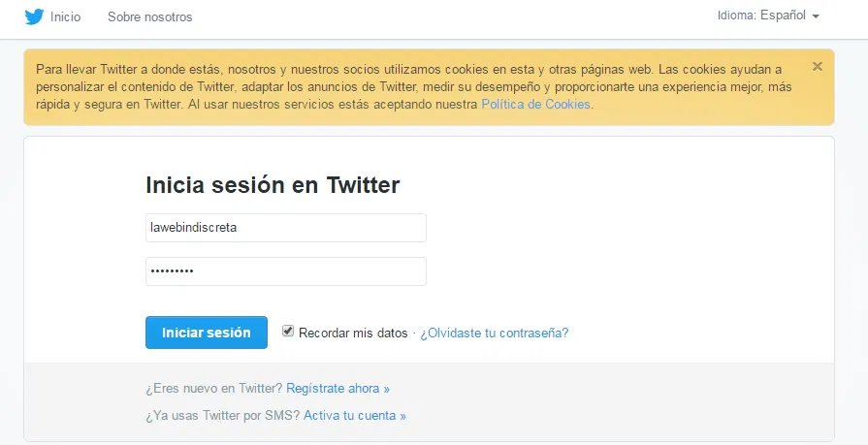Click the Twitter bird logo

(x=35, y=16)
